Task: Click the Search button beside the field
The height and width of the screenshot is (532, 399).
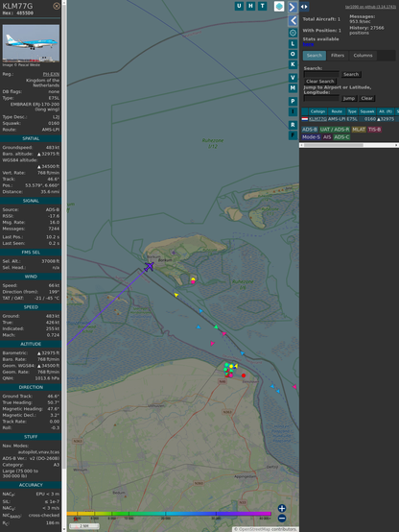Action: [x=351, y=74]
